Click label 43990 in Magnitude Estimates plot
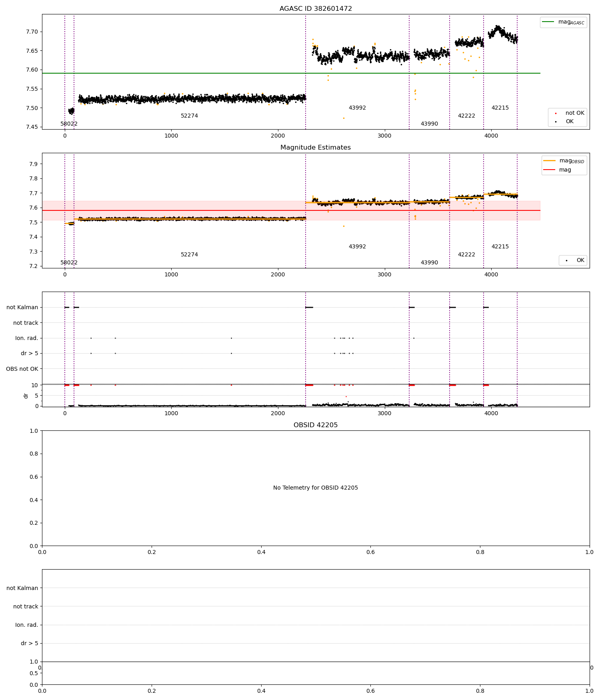 click(x=429, y=263)
